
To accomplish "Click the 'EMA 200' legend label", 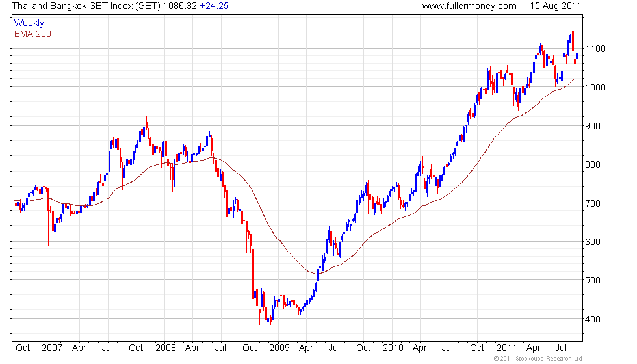I will coord(32,34).
